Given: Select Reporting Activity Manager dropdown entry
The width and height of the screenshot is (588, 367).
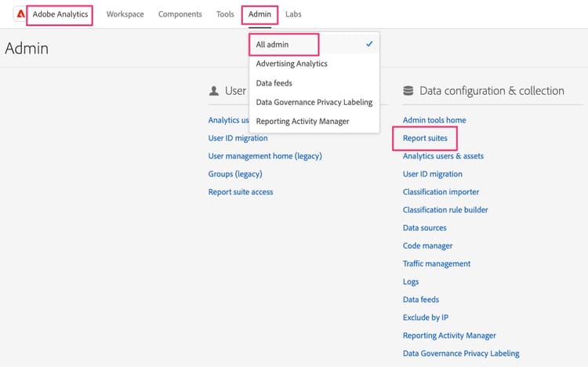Looking at the screenshot, I should (x=302, y=121).
